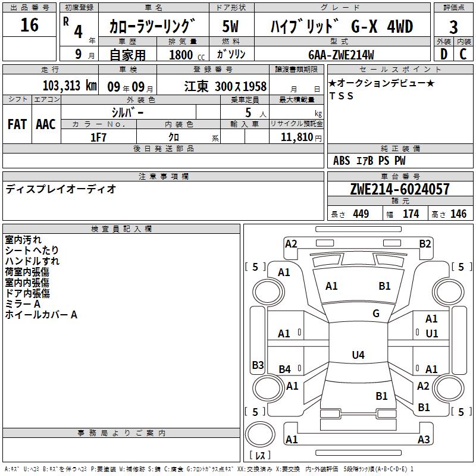The image size is (476, 476).
Task: Select shift type FAT
Action: tap(17, 124)
